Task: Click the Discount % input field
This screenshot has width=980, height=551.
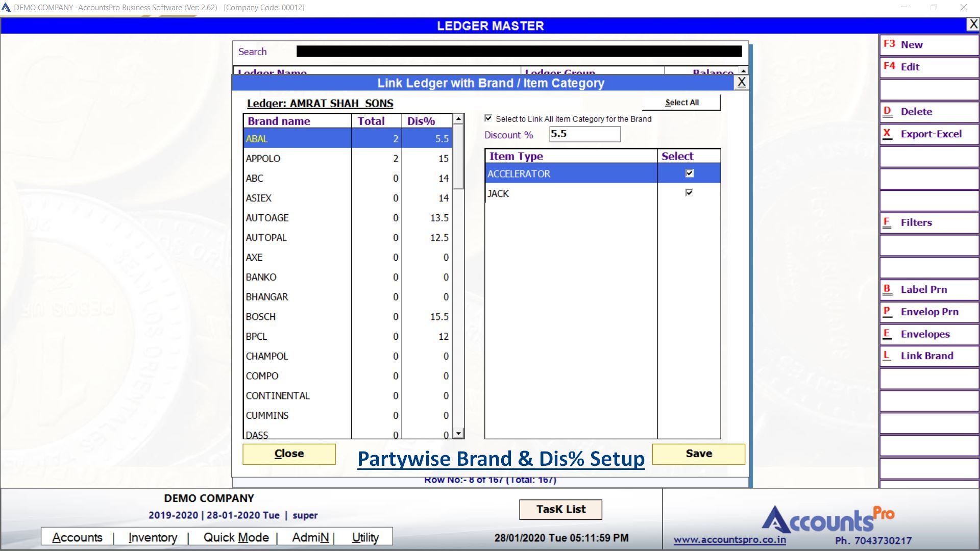Action: 584,134
